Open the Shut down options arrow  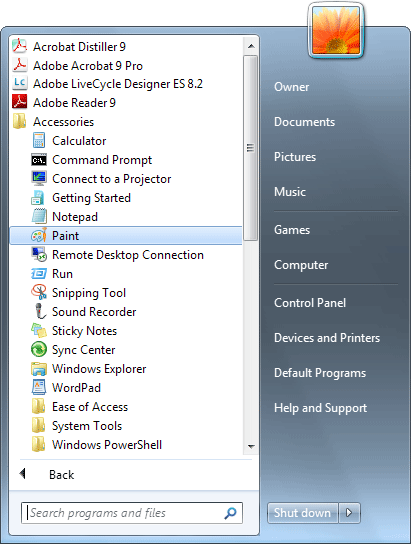coord(349,513)
